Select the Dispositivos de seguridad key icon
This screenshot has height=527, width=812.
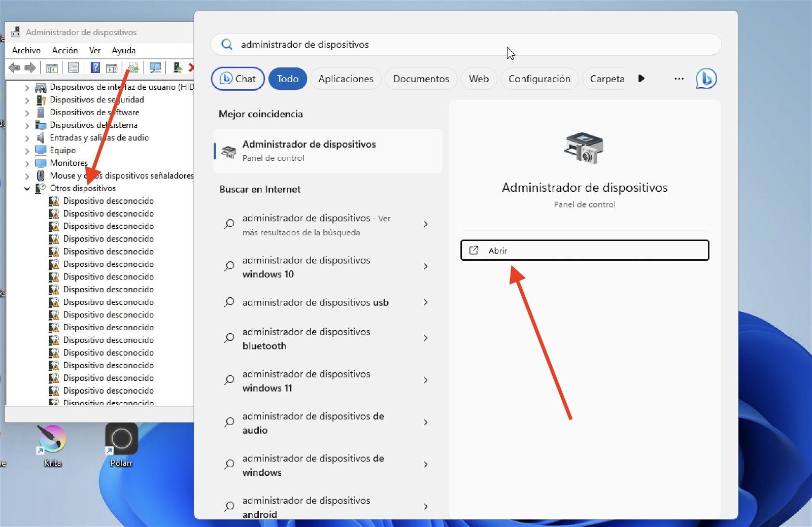(x=41, y=100)
